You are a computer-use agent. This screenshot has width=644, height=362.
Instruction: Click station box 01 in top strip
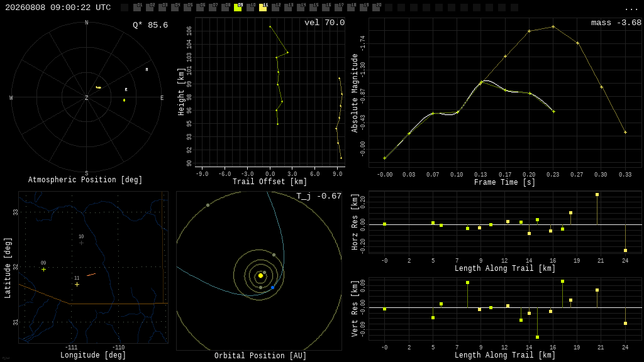[137, 8]
